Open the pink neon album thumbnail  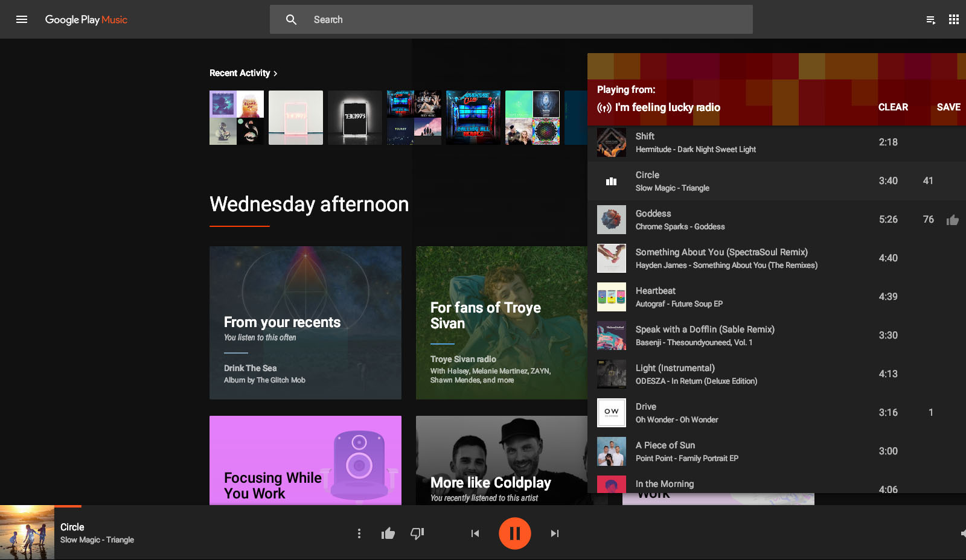tap(296, 118)
